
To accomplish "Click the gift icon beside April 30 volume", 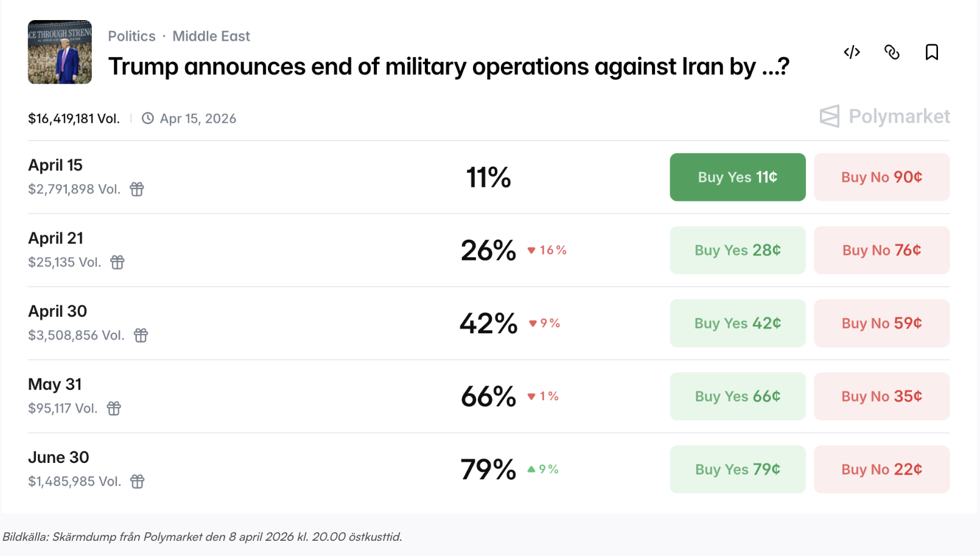I will (x=141, y=335).
